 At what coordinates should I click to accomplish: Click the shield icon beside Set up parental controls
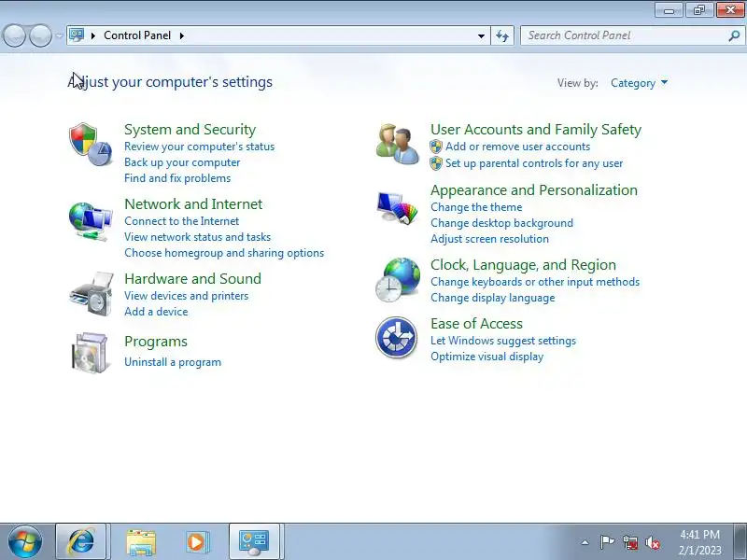[436, 163]
